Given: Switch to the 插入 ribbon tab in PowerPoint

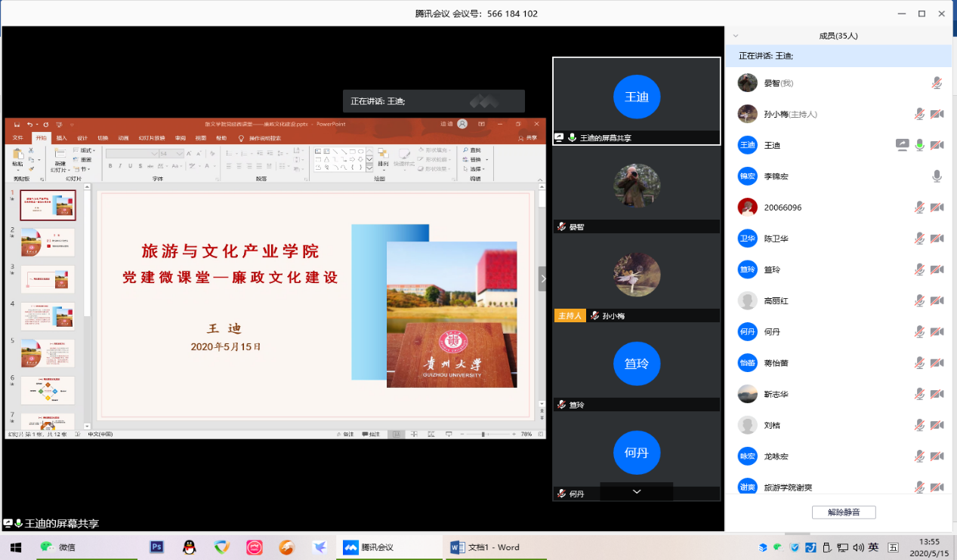Looking at the screenshot, I should click(x=62, y=138).
